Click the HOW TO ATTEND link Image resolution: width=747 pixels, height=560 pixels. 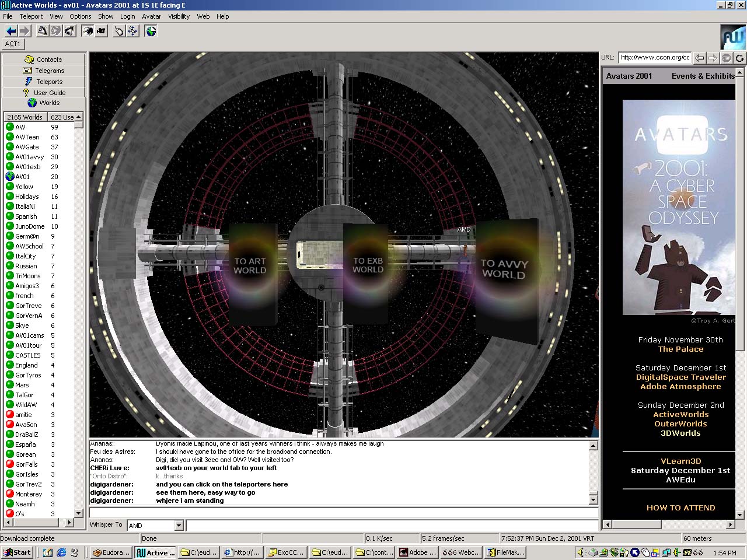(680, 508)
